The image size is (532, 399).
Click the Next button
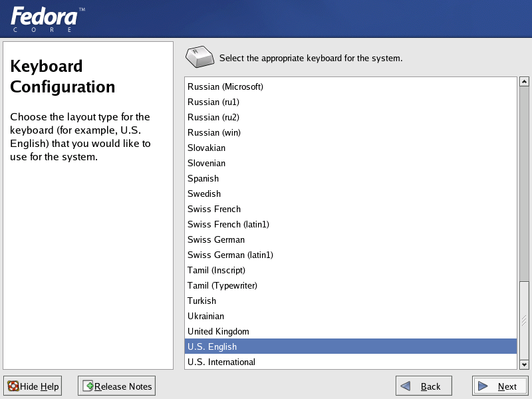pyautogui.click(x=500, y=386)
